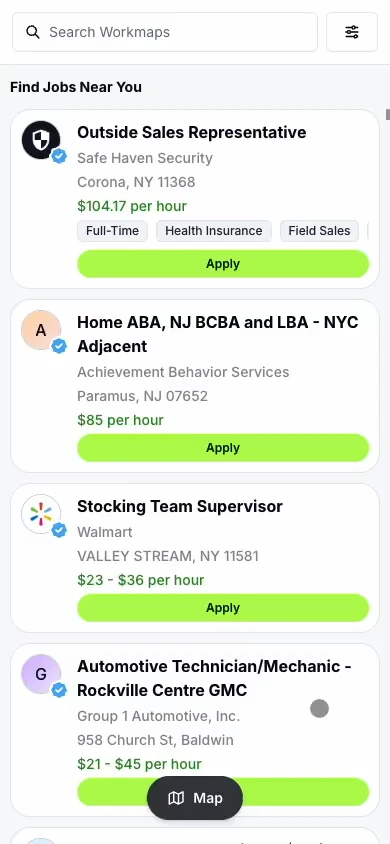Click the verified badge on Safe Haven Security

coord(59,157)
